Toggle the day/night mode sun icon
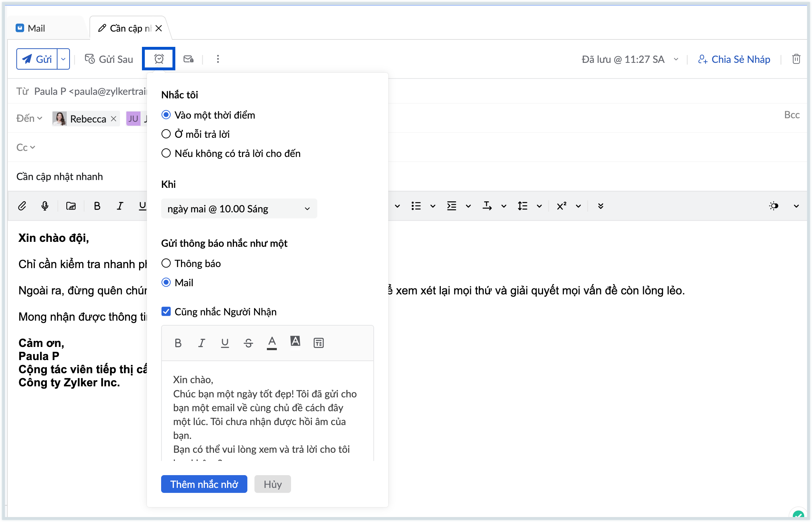Viewport: 812px width, 522px height. point(774,206)
